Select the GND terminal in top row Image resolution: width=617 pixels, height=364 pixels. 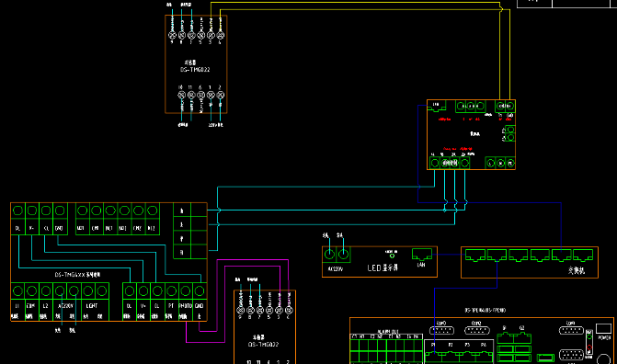click(60, 210)
